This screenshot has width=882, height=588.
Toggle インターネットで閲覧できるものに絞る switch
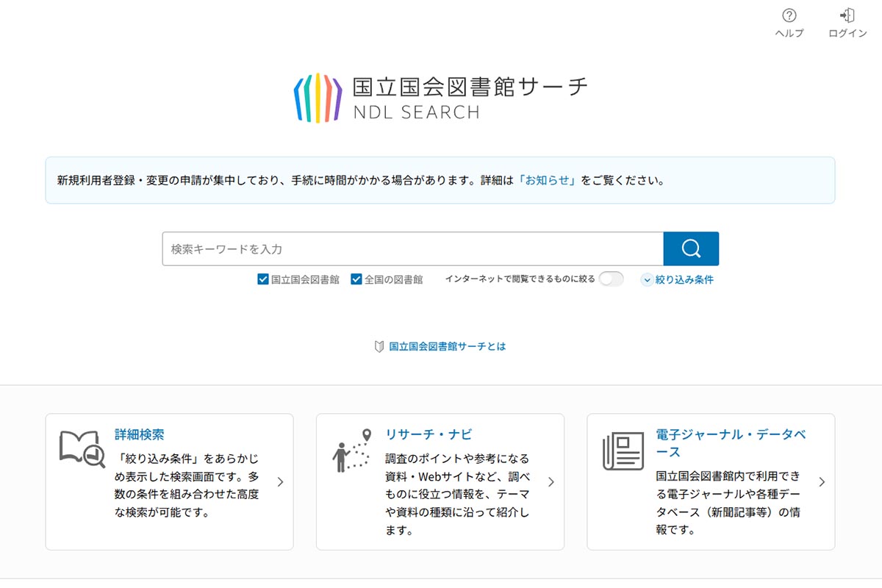point(611,279)
